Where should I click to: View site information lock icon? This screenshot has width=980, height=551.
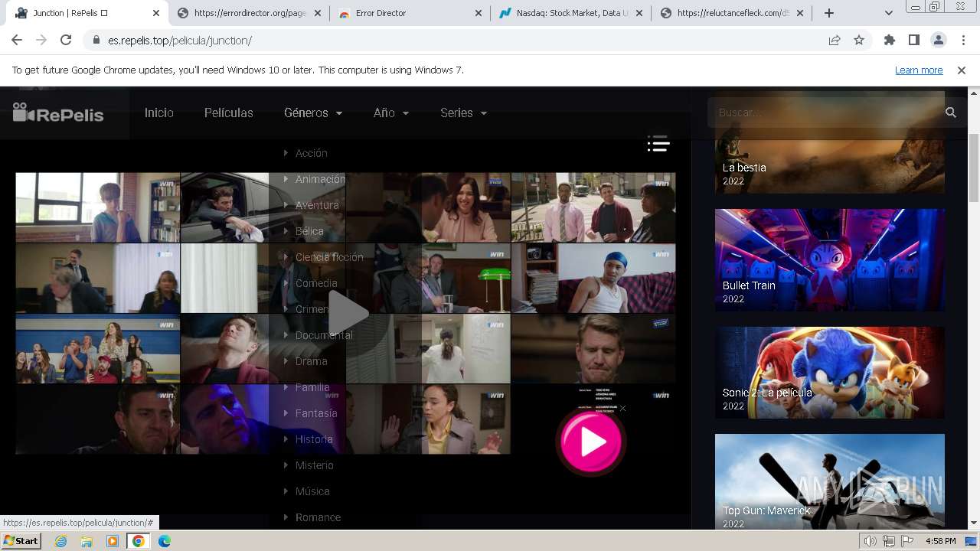[x=96, y=40]
